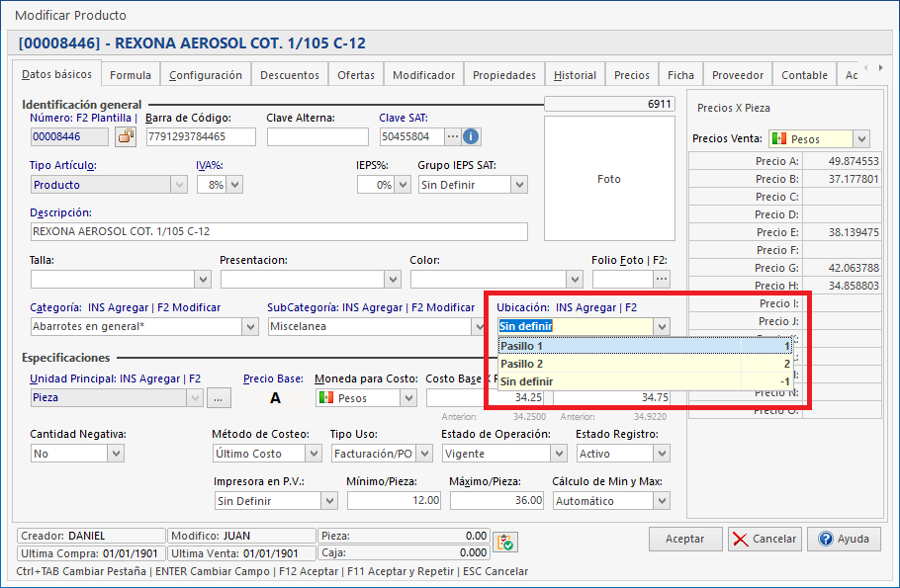Screen dimensions: 900x588
Task: Click the Foto image placeholder box
Action: click(608, 179)
